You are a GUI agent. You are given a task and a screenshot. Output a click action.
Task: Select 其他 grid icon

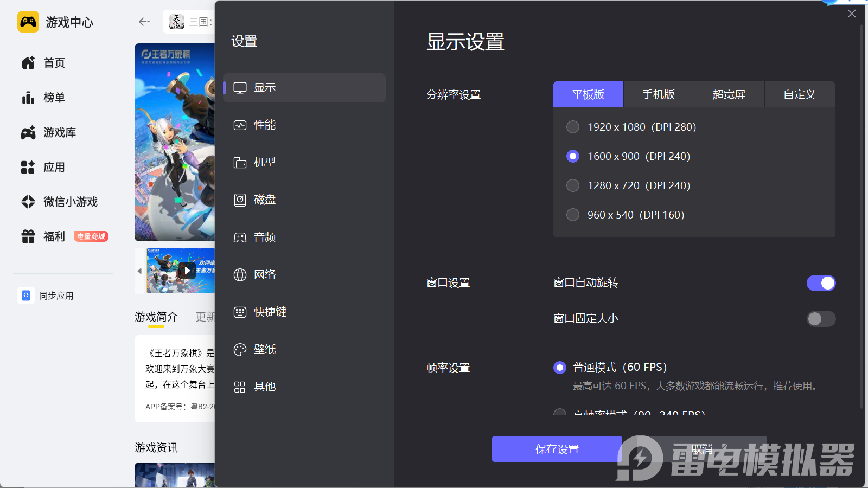(240, 387)
